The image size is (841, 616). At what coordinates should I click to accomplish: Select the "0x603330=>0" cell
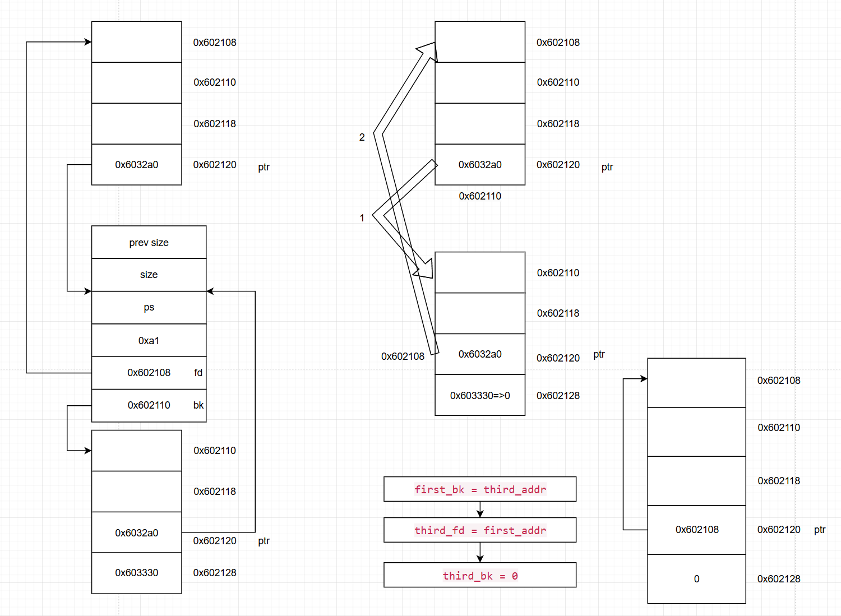tap(480, 395)
